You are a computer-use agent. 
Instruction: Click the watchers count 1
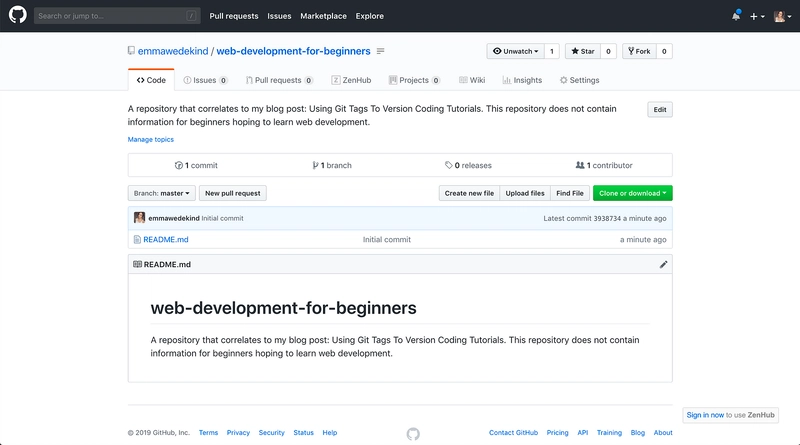[x=552, y=51]
